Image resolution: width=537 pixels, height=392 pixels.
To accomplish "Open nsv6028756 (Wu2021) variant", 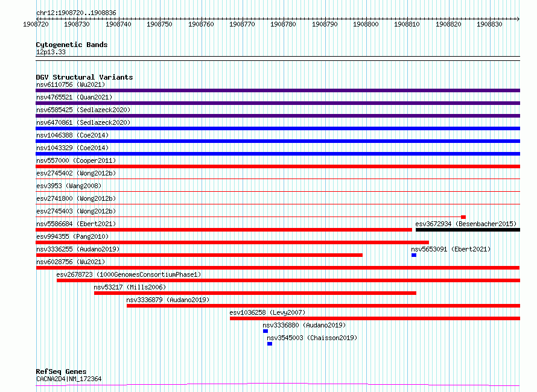I will (x=71, y=262).
